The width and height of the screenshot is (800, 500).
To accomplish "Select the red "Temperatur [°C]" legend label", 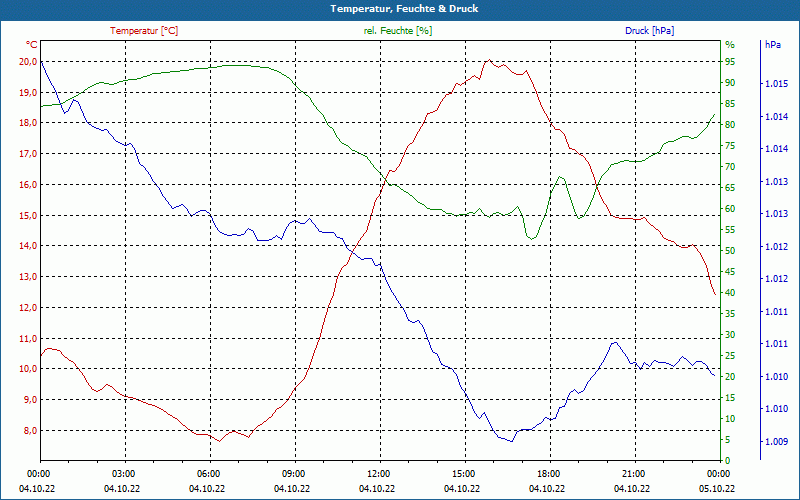I will [144, 31].
